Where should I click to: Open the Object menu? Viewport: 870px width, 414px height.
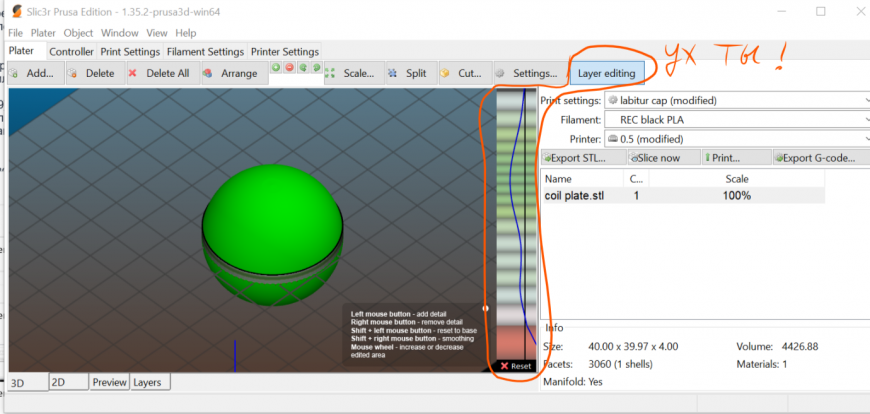pos(78,33)
